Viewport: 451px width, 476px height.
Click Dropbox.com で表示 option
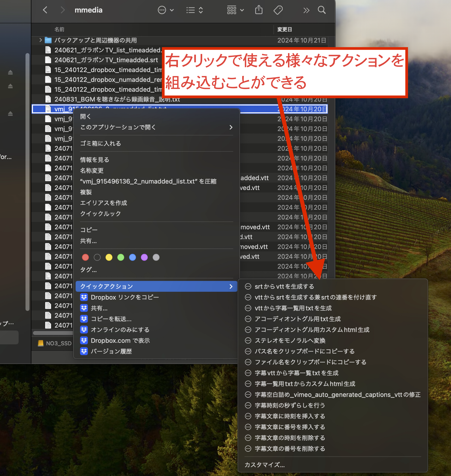[x=120, y=341]
